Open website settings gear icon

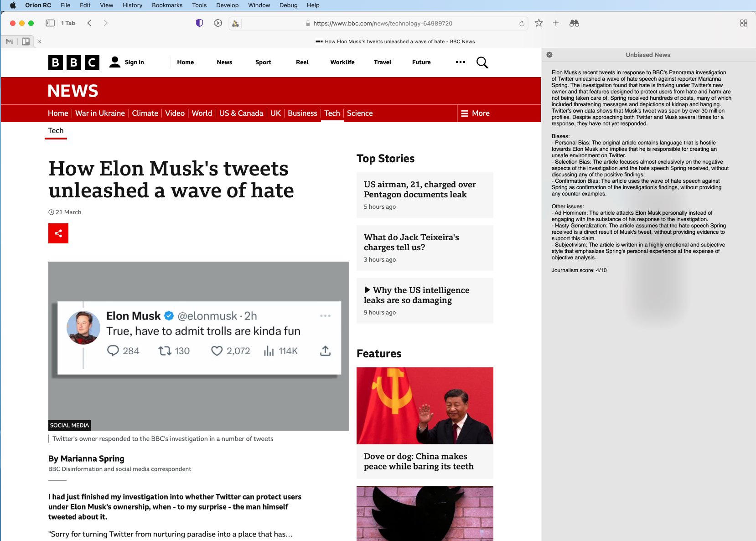218,23
